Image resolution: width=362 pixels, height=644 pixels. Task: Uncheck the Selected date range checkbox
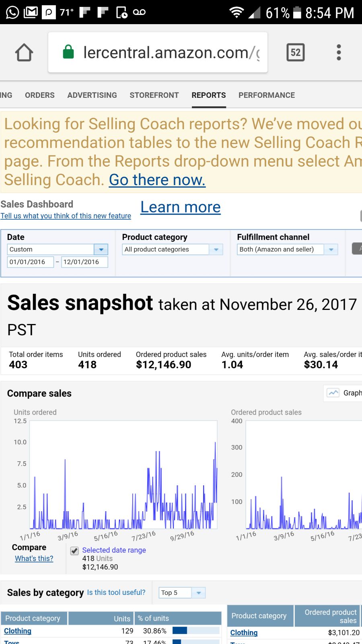(74, 551)
